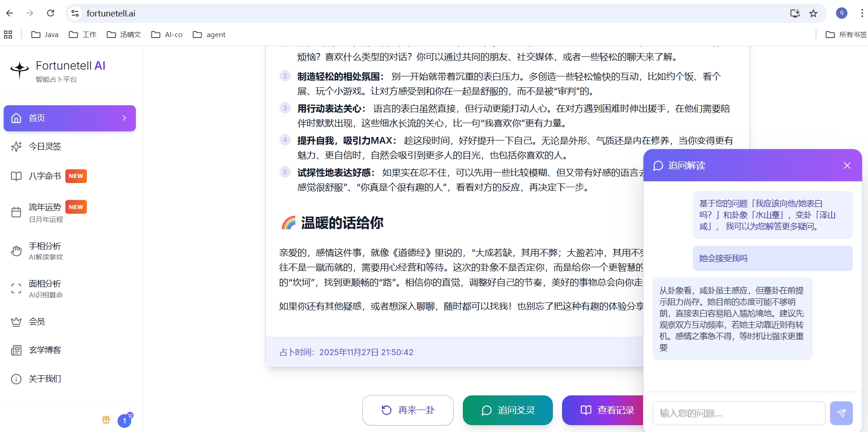This screenshot has height=432, width=868.
Task: Focus the 输入您的问题 input field
Action: (x=739, y=413)
